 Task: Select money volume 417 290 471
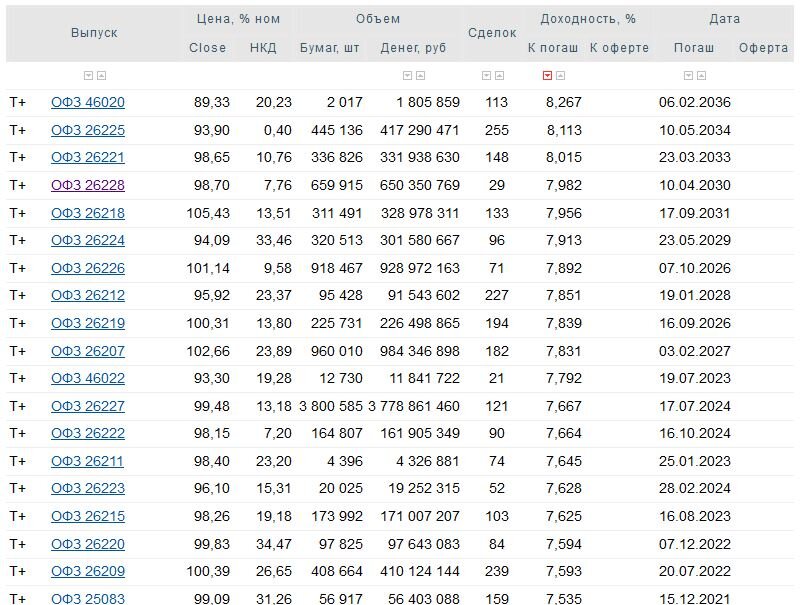420,130
